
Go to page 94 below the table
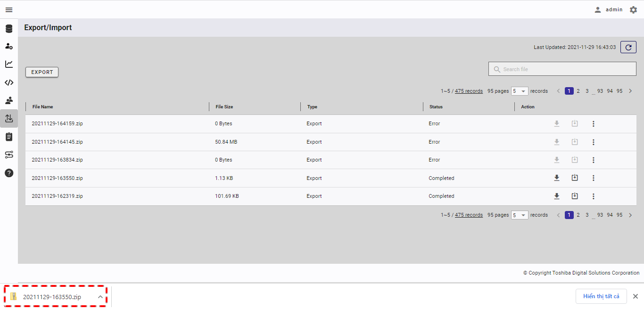click(x=610, y=215)
